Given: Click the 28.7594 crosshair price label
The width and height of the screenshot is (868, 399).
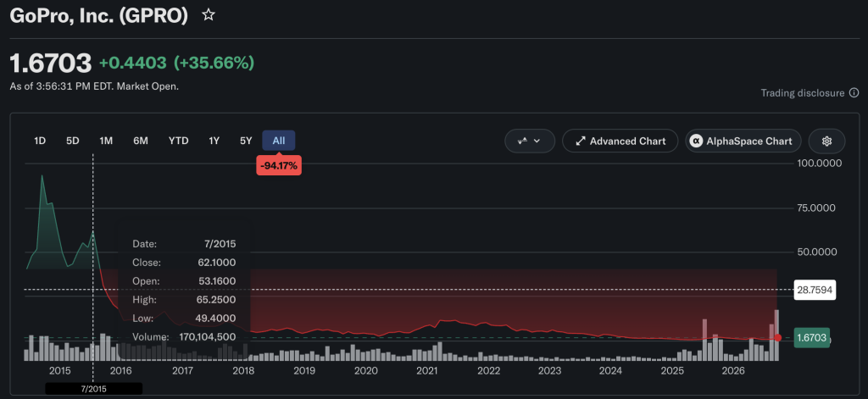Looking at the screenshot, I should pos(815,290).
